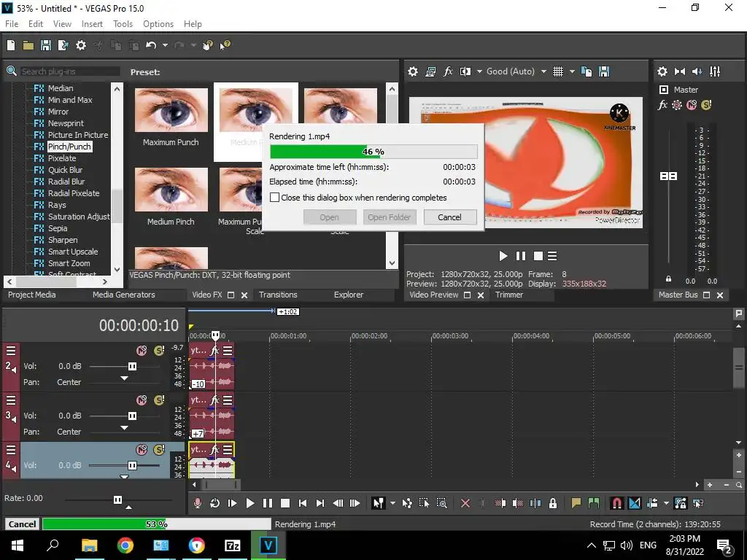Toggle snapping magnet icon
The image size is (747, 560).
coord(617,503)
